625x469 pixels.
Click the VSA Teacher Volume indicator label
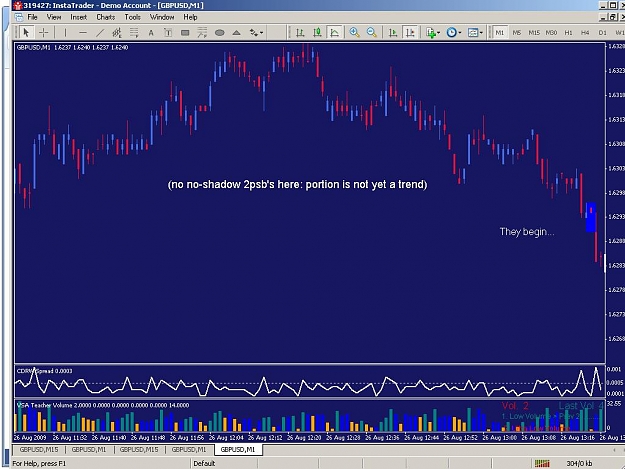coord(103,405)
